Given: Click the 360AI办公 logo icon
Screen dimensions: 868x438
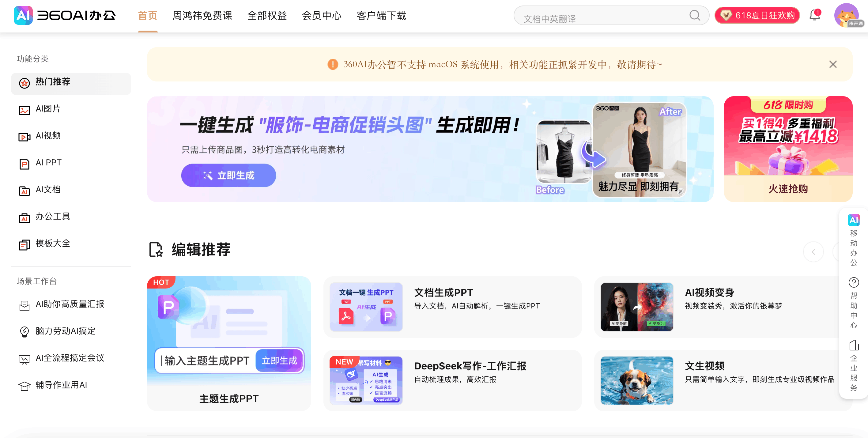Looking at the screenshot, I should [x=23, y=15].
